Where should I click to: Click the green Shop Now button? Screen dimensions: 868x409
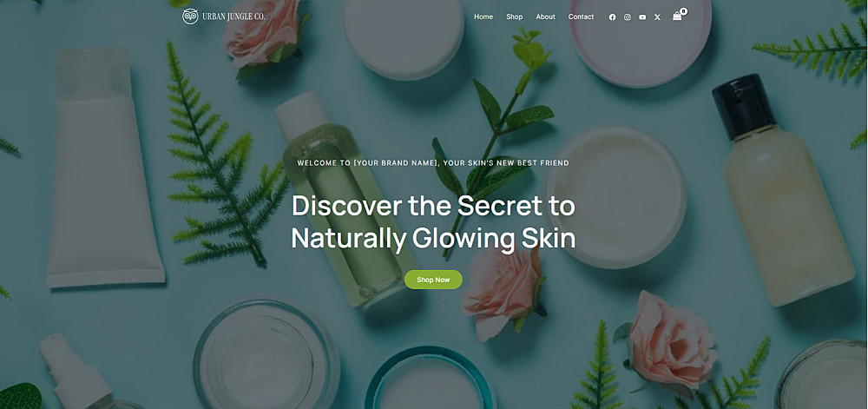point(433,280)
